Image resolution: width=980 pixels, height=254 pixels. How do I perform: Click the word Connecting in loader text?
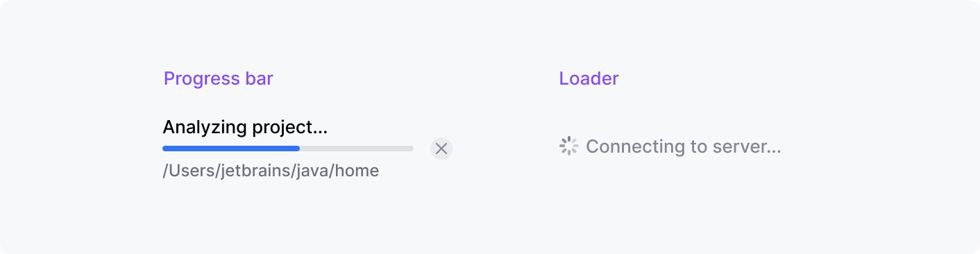click(x=630, y=146)
